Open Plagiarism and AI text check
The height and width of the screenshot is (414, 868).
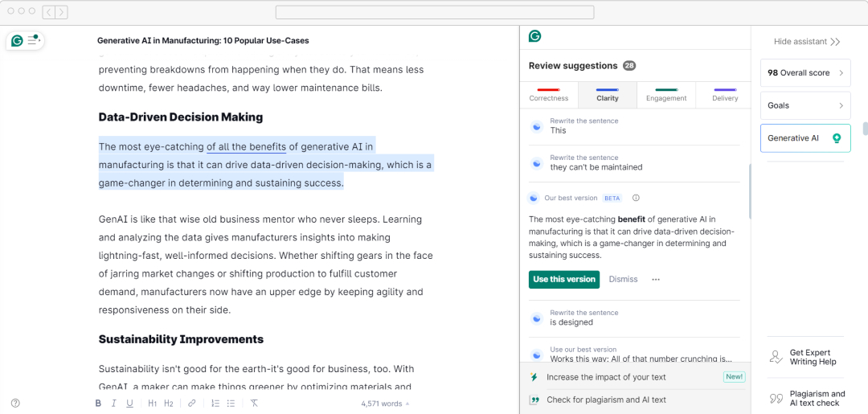click(805, 399)
